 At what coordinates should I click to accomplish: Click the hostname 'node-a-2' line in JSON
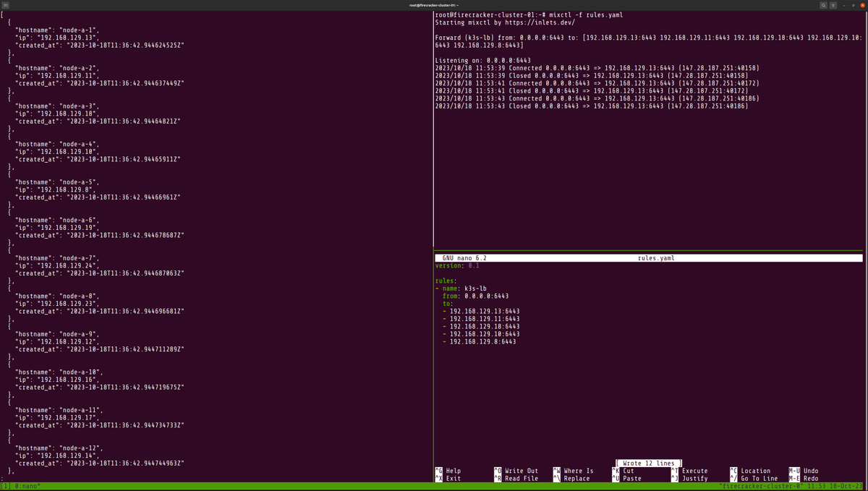[x=56, y=68]
